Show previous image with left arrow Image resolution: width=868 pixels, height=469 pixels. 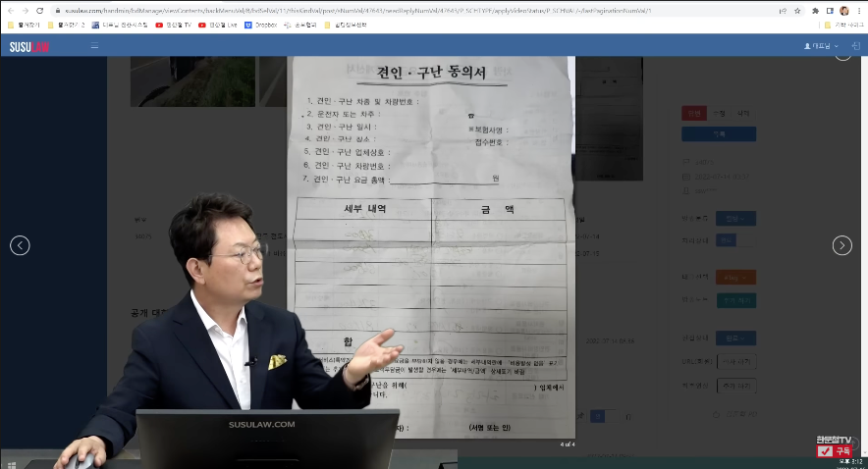click(x=20, y=245)
